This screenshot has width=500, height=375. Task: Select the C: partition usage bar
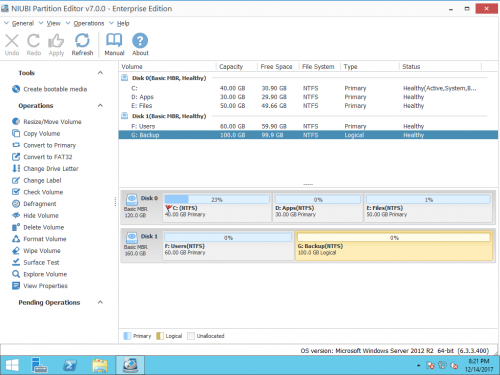pyautogui.click(x=217, y=199)
